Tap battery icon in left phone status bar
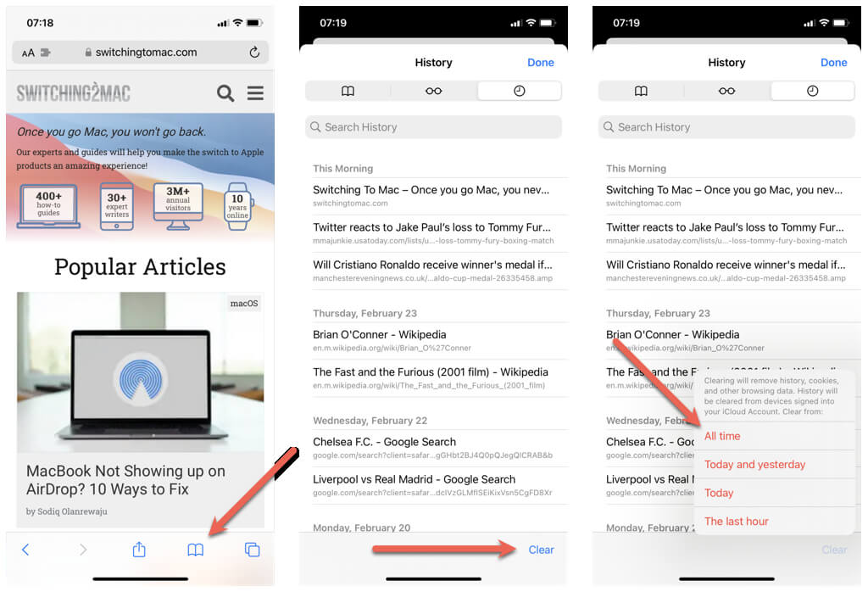 254,23
